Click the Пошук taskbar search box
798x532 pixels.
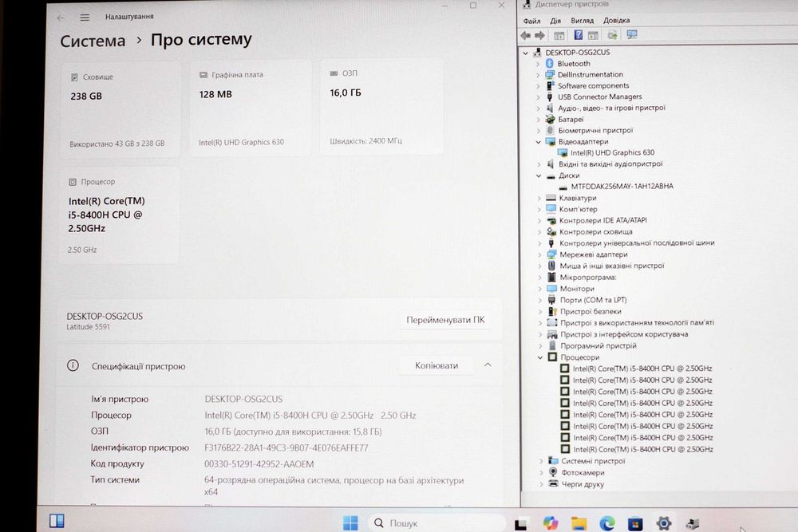[x=437, y=523]
